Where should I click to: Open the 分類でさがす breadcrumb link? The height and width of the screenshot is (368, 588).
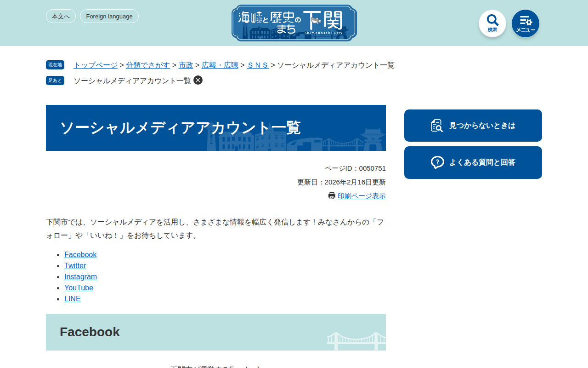pos(148,65)
